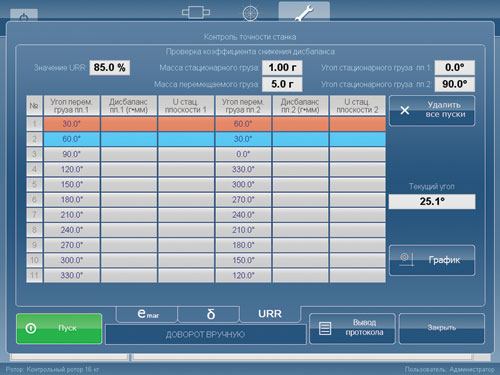The width and height of the screenshot is (500, 375).
Task: Switch to the e mar tab
Action: coord(147,314)
